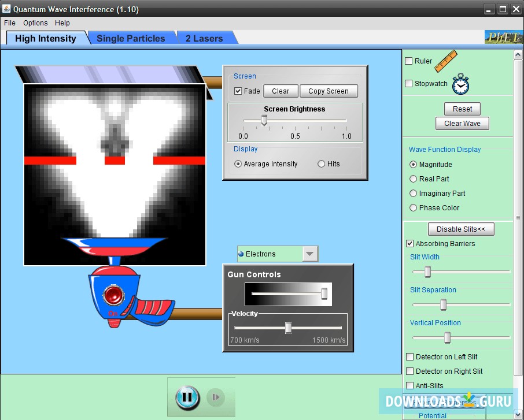Click the step forward button
Viewport: 524px width, 420px height.
(x=216, y=397)
